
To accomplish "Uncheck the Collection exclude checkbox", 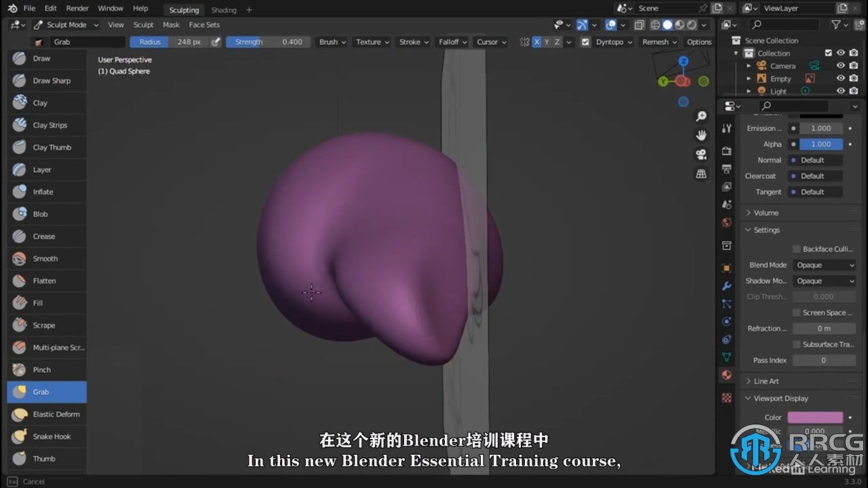I will point(828,53).
